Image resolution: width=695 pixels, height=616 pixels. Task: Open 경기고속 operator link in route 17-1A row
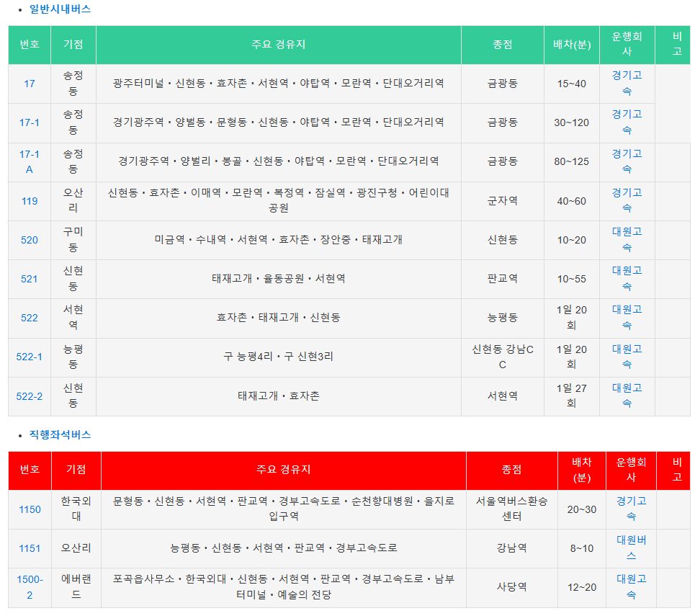627,161
